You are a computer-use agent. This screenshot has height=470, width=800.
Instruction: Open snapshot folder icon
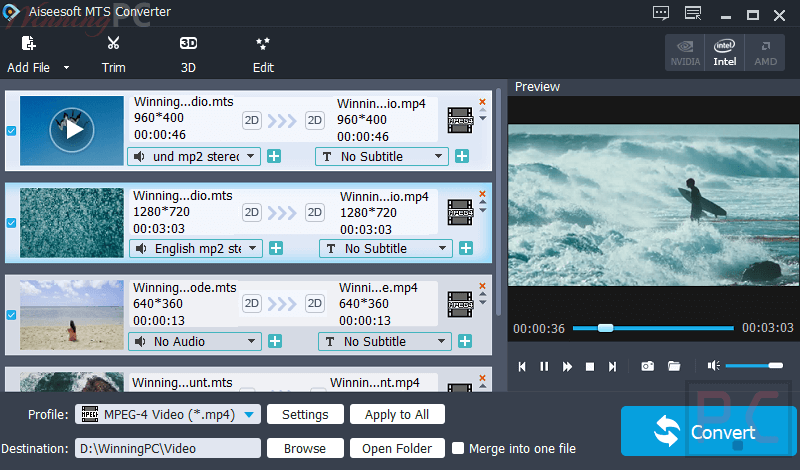tap(674, 366)
